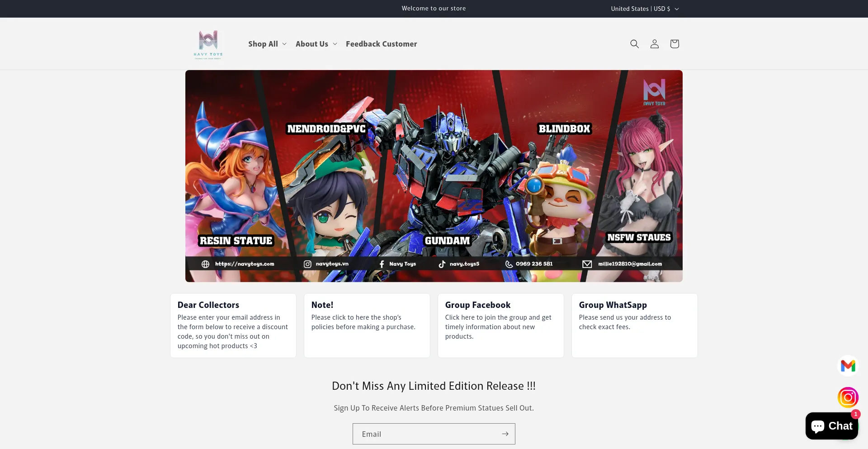
Task: Click the https://navytoys.com banner text
Action: pyautogui.click(x=245, y=264)
